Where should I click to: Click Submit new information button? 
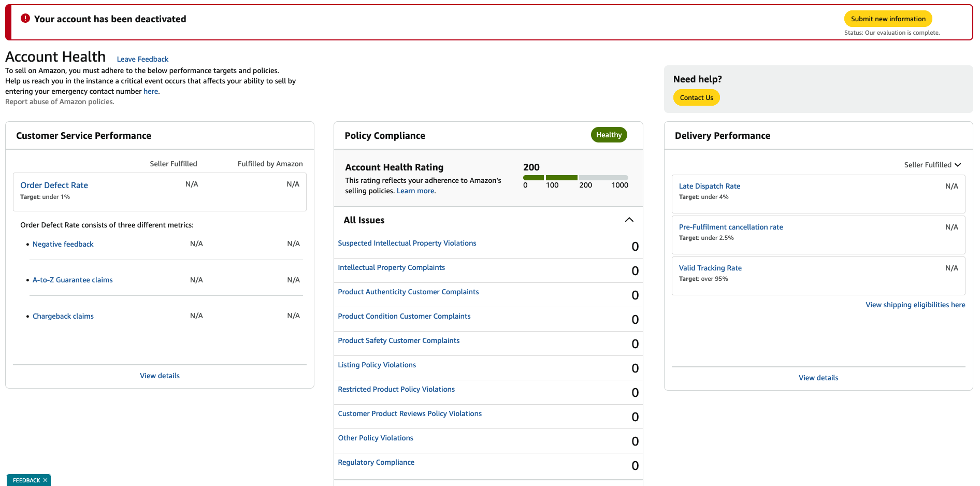tap(888, 19)
